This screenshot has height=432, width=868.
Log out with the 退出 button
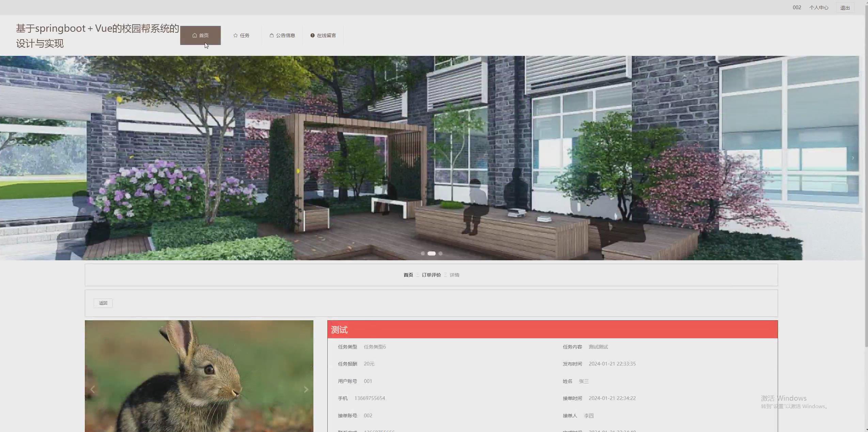[845, 8]
